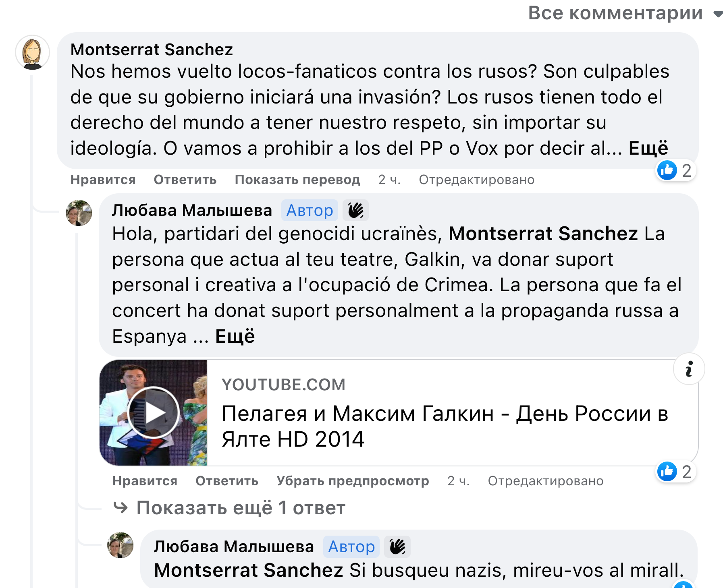Click the info icon on YouTube preview
This screenshot has width=723, height=588.
coord(689,369)
